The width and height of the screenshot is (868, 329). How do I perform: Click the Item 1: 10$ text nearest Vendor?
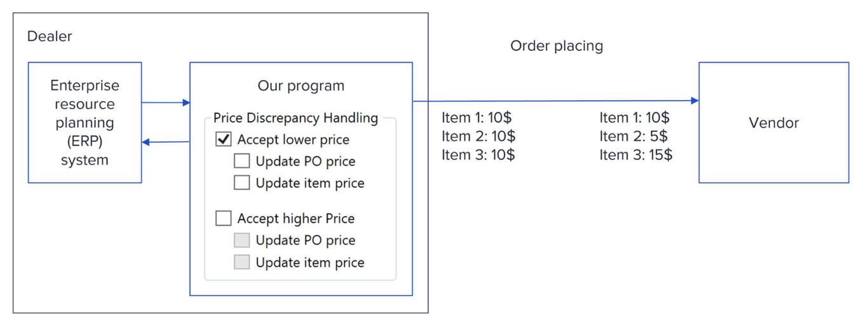tap(634, 117)
